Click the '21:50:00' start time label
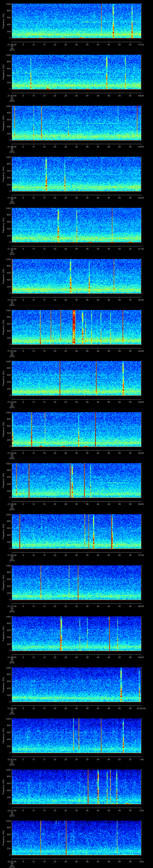The width and height of the screenshot is (153, 868). click(x=12, y=249)
